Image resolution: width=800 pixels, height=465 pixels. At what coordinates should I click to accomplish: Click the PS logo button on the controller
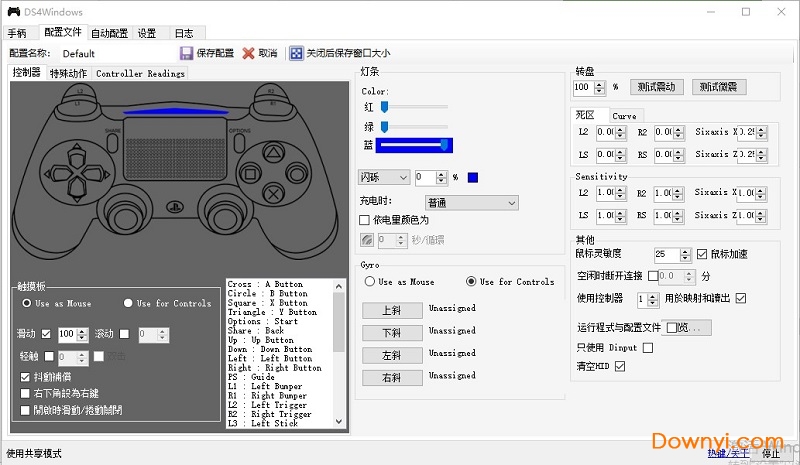click(174, 207)
